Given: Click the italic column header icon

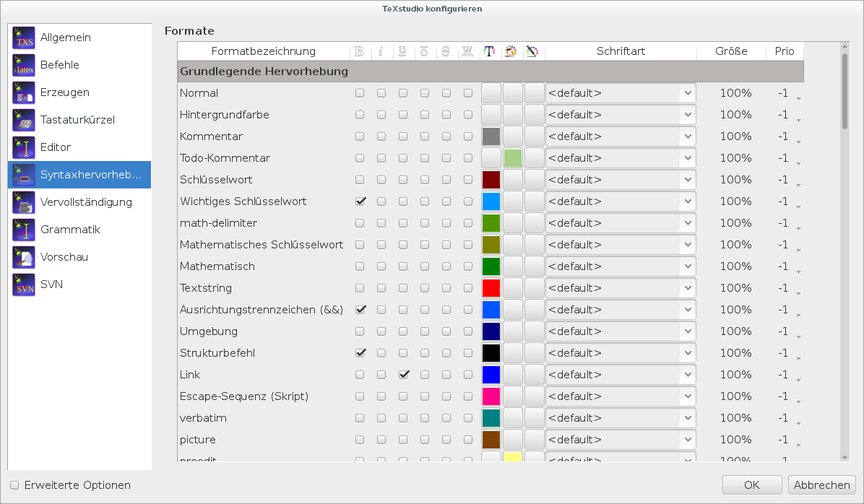Looking at the screenshot, I should pos(381,51).
